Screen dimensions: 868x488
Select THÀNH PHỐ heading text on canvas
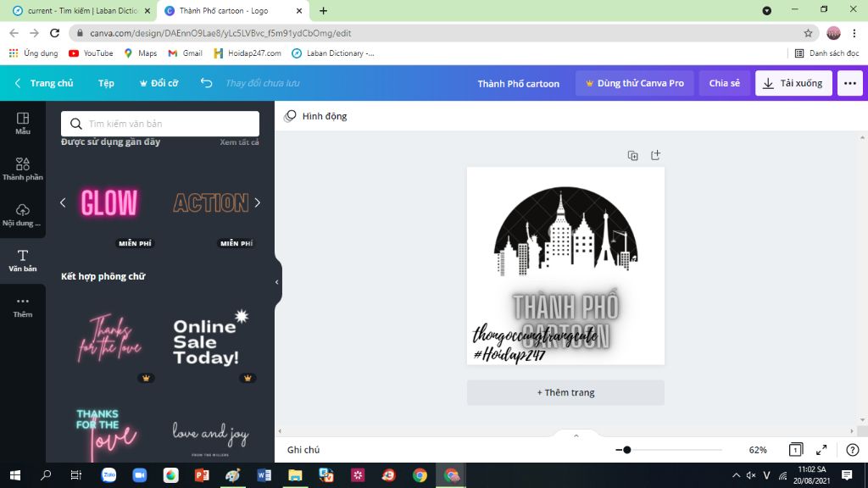(565, 307)
